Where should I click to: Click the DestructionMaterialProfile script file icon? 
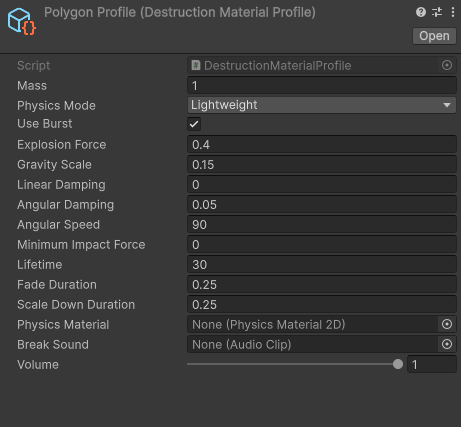(x=196, y=65)
